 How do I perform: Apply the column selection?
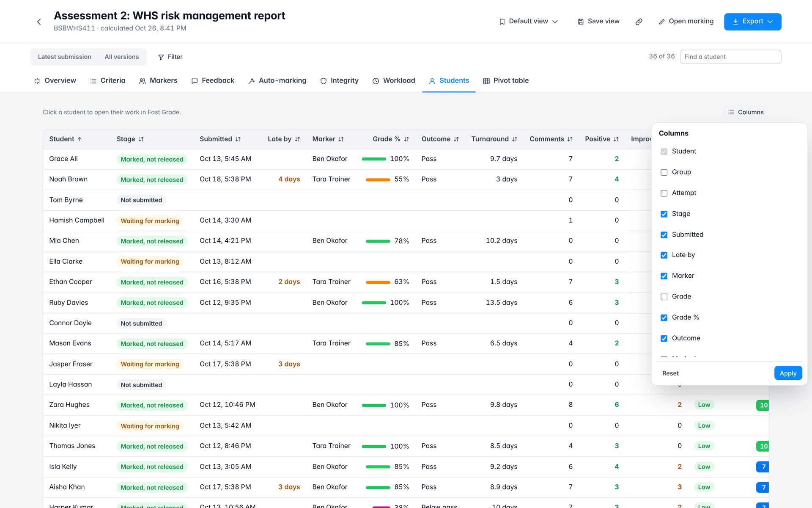(788, 373)
